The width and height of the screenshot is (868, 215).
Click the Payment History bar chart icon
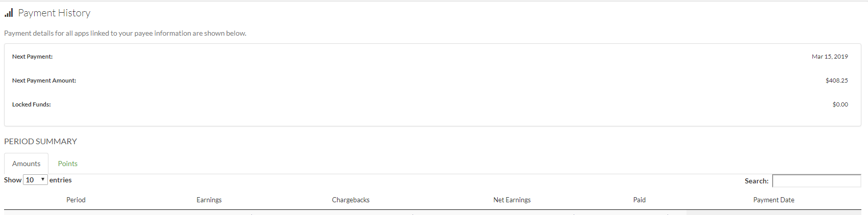pos(9,13)
